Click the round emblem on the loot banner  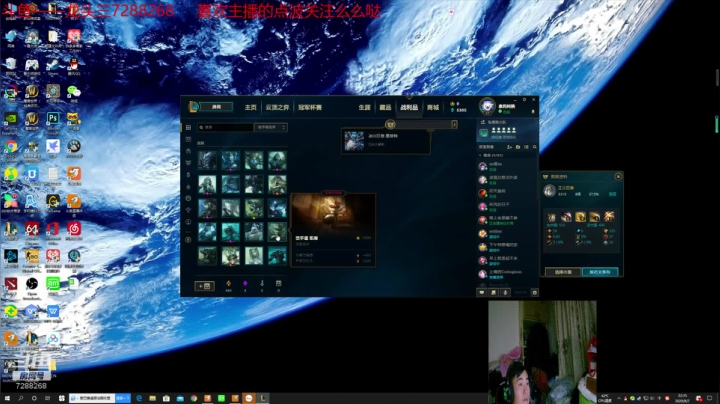[390, 124]
